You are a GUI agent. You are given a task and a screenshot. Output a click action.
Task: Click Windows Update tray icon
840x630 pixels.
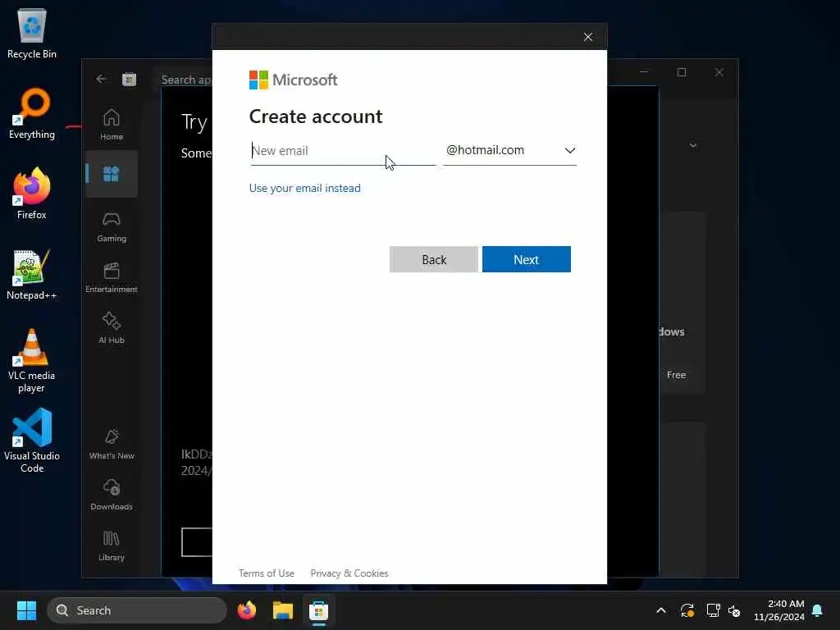[687, 610]
